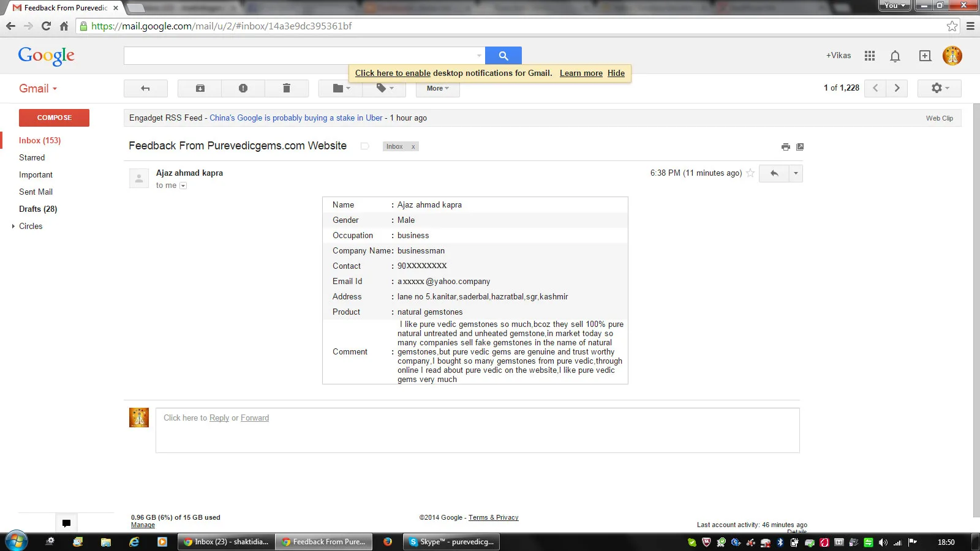Click into the Gmail search field

point(299,56)
